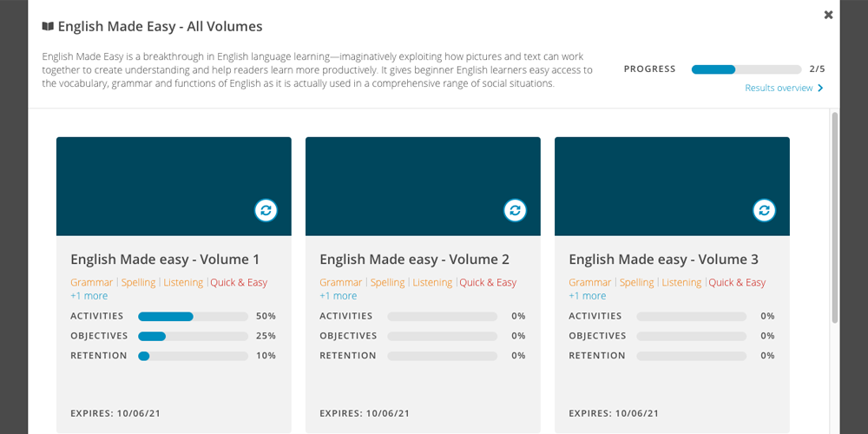
Task: Click the Volume 1 Activities progress bar
Action: 193,317
